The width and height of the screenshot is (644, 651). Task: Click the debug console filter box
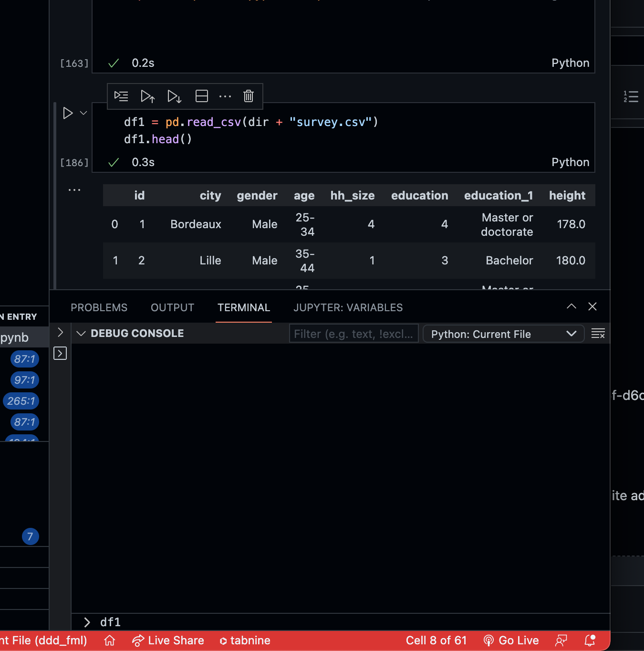point(353,333)
